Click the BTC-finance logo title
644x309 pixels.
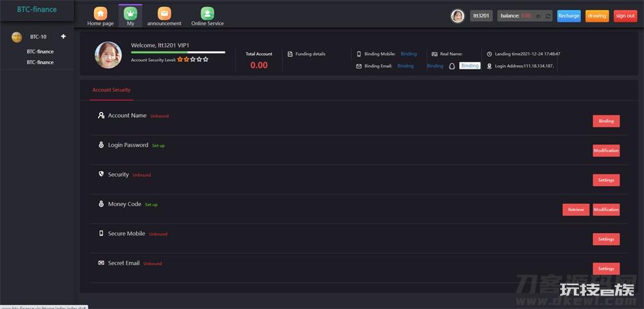pos(37,10)
